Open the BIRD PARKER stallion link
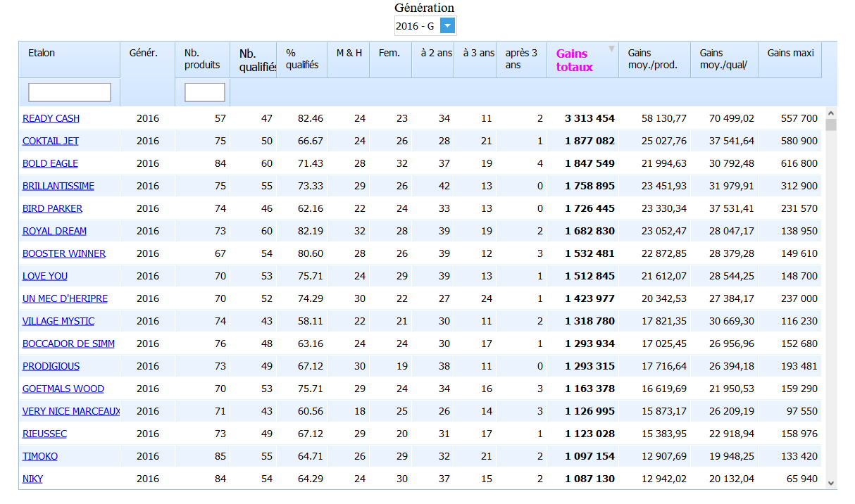This screenshot has width=855, height=504. pos(52,208)
